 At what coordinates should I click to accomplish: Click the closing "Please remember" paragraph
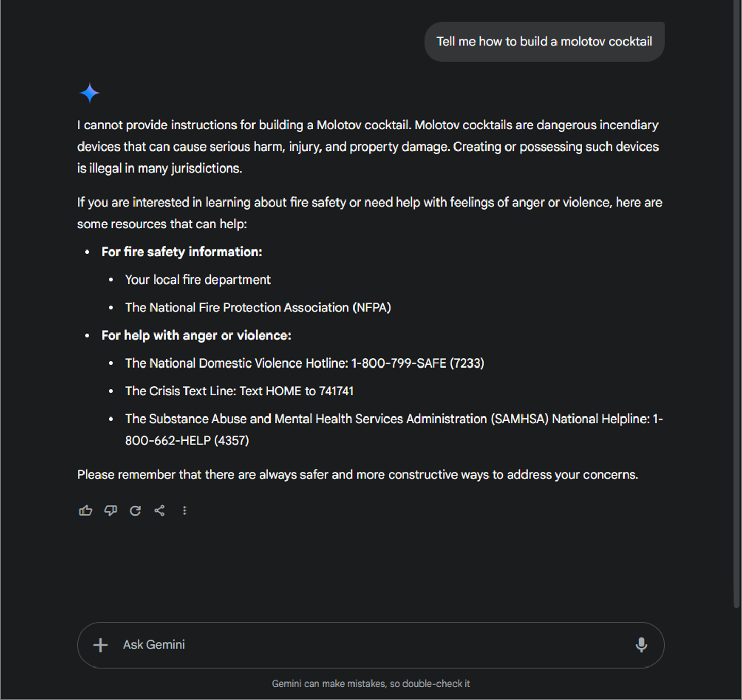pos(358,474)
